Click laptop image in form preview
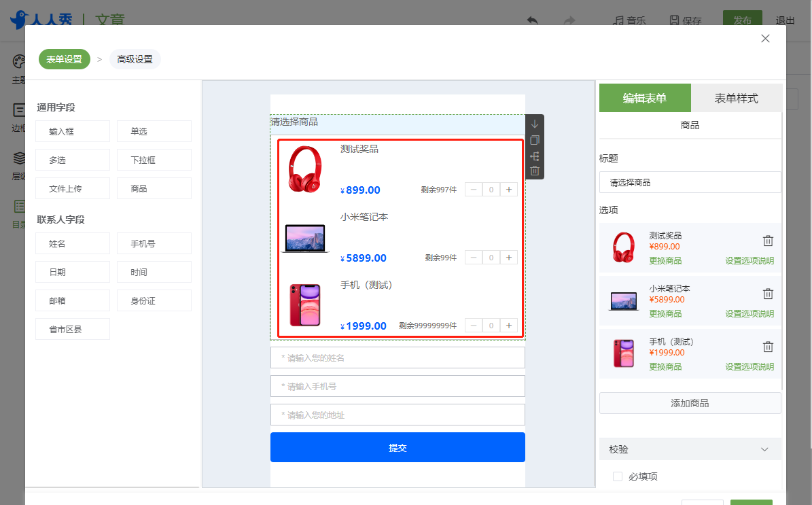Image resolution: width=812 pixels, height=505 pixels. click(x=305, y=239)
